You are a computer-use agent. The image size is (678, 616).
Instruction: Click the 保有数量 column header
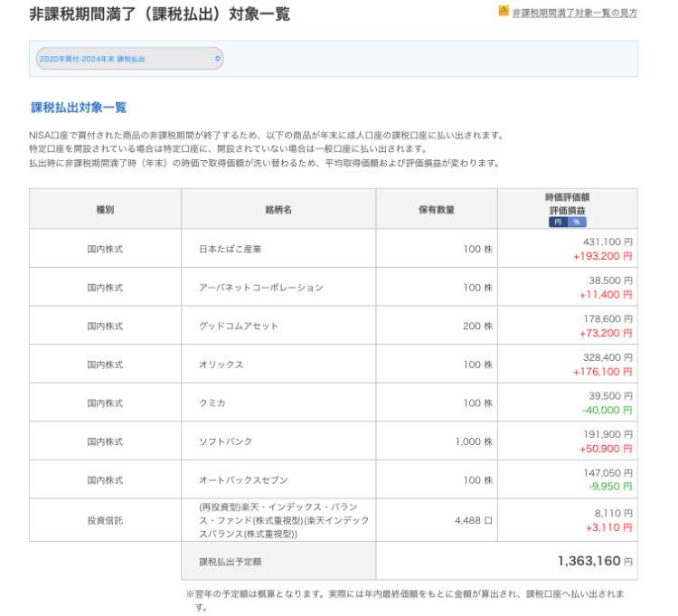(436, 209)
